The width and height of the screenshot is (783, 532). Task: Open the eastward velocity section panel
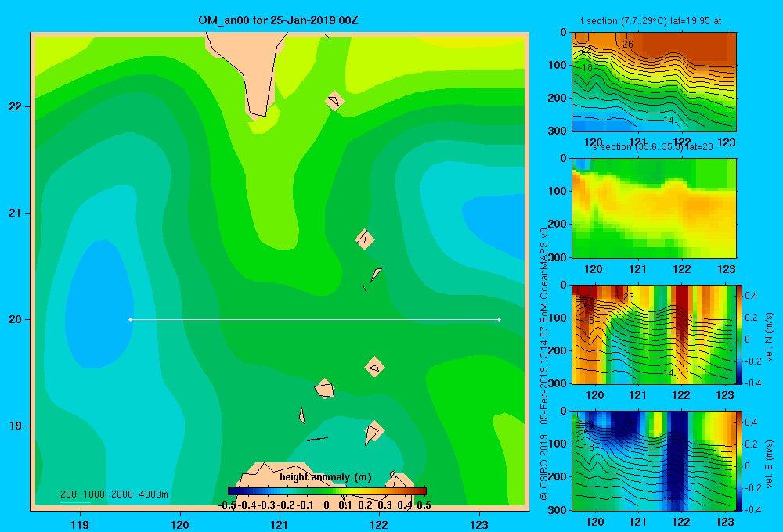coord(653,461)
